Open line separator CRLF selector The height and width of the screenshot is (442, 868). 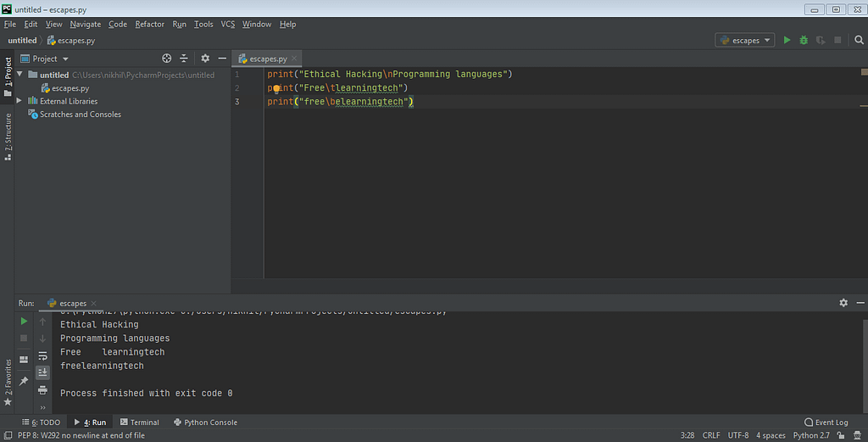tap(711, 435)
